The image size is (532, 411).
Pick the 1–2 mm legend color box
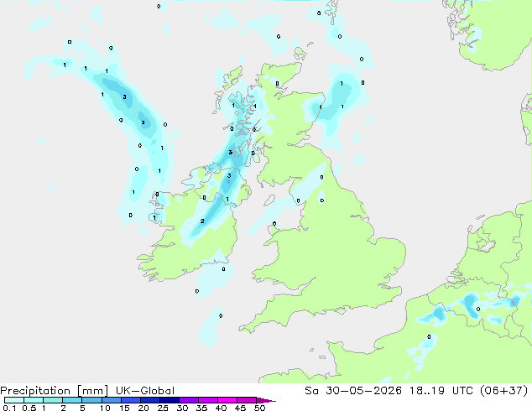coord(53,400)
